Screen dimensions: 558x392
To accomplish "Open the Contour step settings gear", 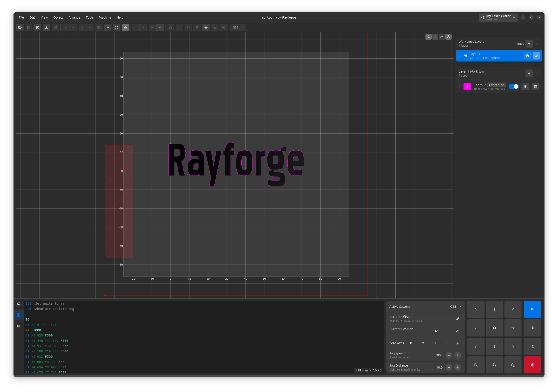I will point(525,86).
